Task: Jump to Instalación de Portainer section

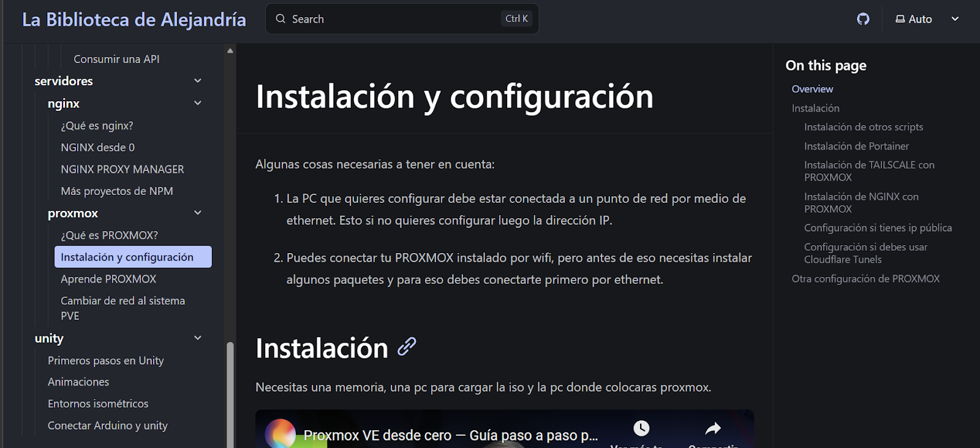Action: (x=856, y=146)
